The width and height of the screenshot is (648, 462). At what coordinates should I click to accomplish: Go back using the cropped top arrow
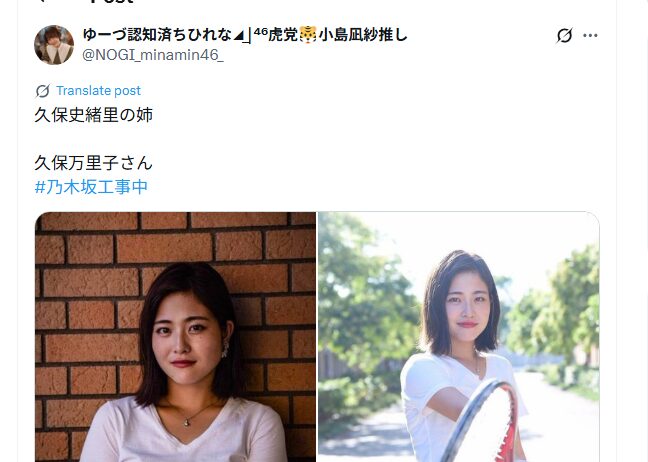41,1
